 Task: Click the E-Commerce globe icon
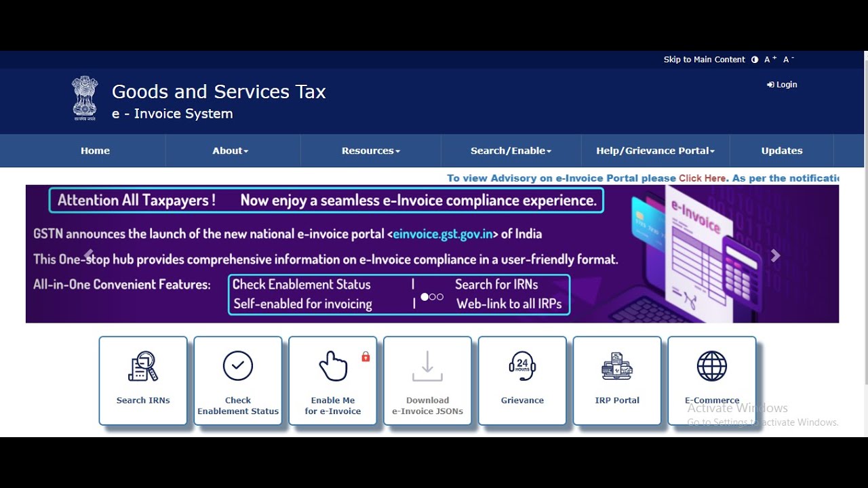(712, 366)
